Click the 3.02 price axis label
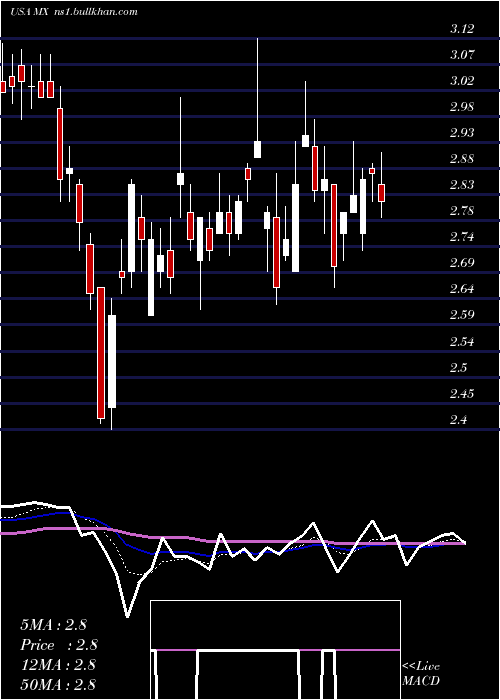Screen dimensions: 500x700 point(461,81)
